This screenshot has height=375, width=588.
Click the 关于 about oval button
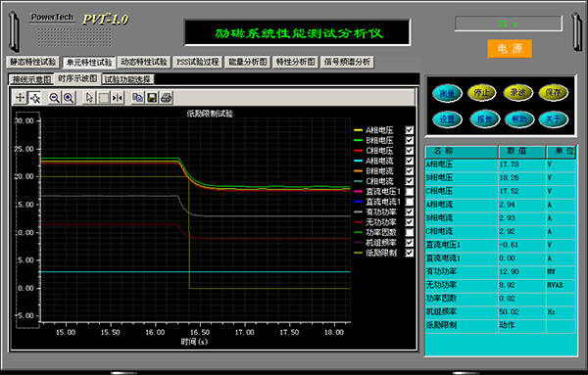click(x=553, y=119)
